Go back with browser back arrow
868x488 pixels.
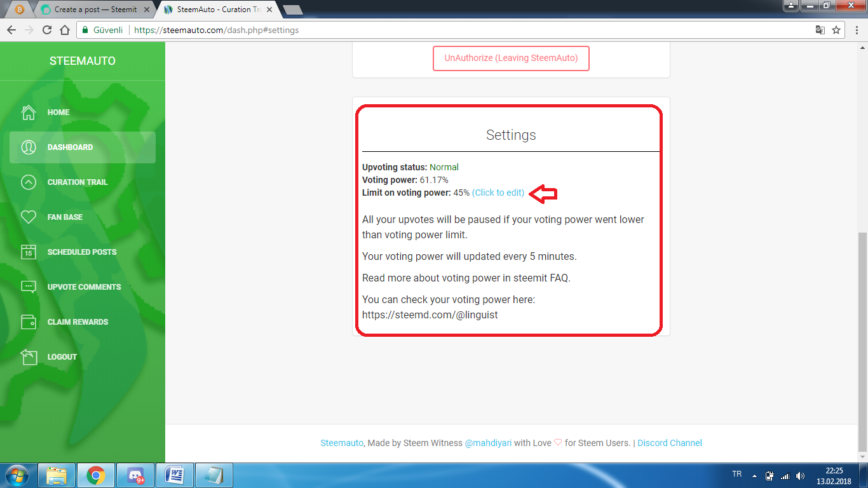coord(11,30)
